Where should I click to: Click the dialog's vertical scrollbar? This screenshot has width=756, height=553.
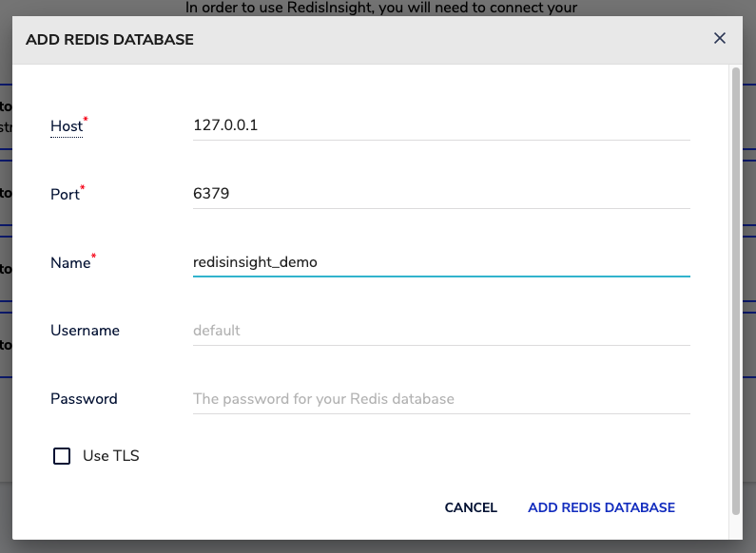(735, 285)
